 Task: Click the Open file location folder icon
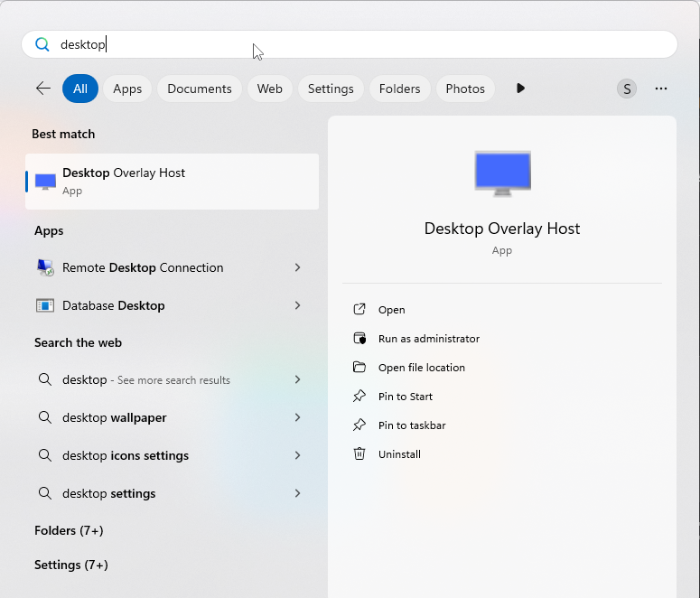pyautogui.click(x=359, y=367)
